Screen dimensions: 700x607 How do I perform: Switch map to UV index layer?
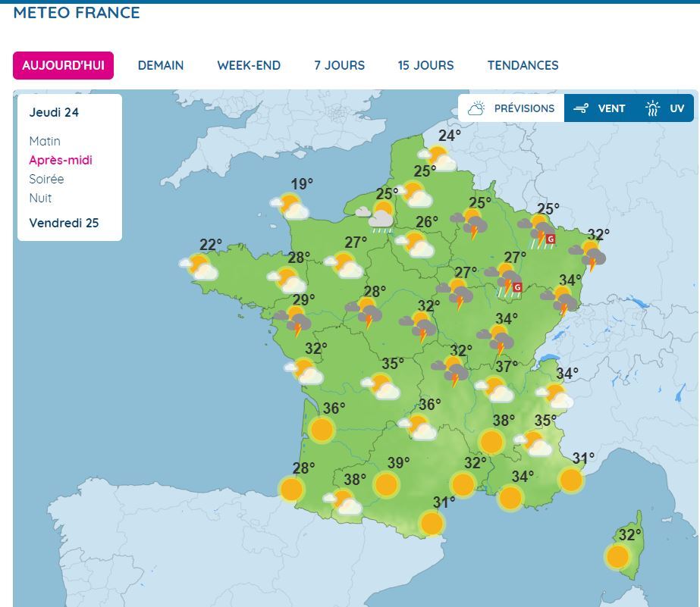tap(664, 108)
